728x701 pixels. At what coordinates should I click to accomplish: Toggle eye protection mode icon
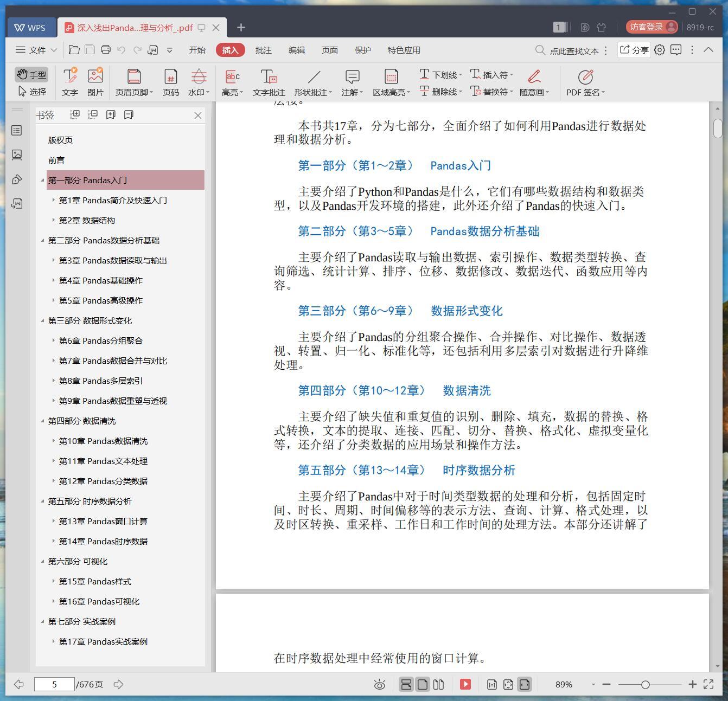coord(380,685)
